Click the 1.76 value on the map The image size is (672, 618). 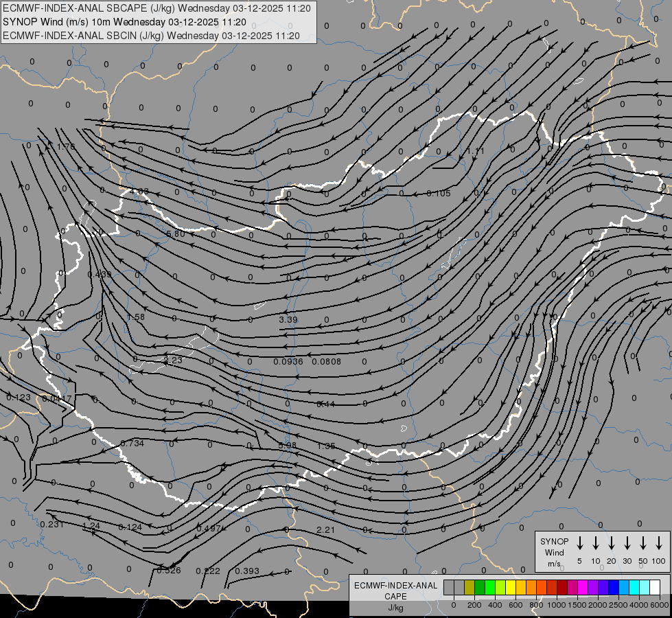click(66, 147)
